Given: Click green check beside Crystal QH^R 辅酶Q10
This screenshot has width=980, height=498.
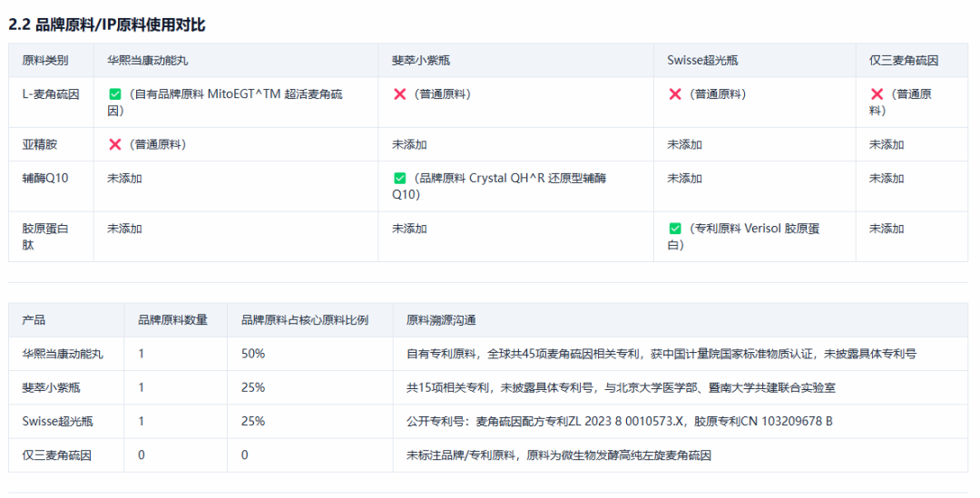Looking at the screenshot, I should pyautogui.click(x=400, y=178).
